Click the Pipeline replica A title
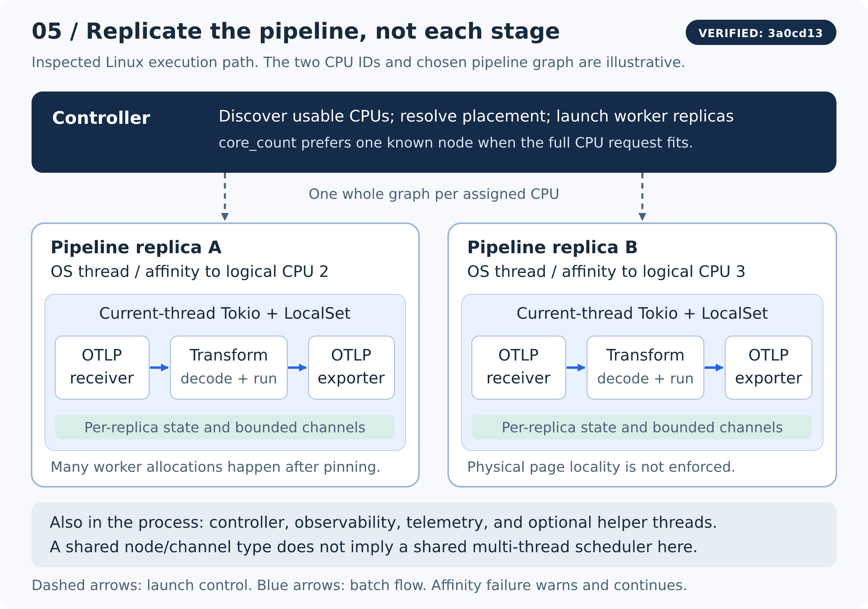 (x=136, y=247)
